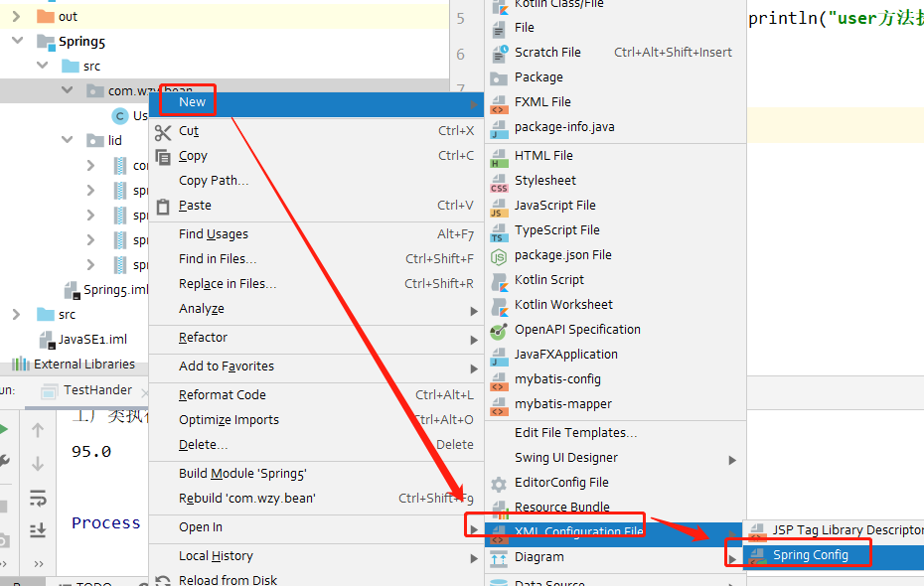Click scroll-to-end icon in Run console
The image size is (924, 586).
(x=38, y=530)
